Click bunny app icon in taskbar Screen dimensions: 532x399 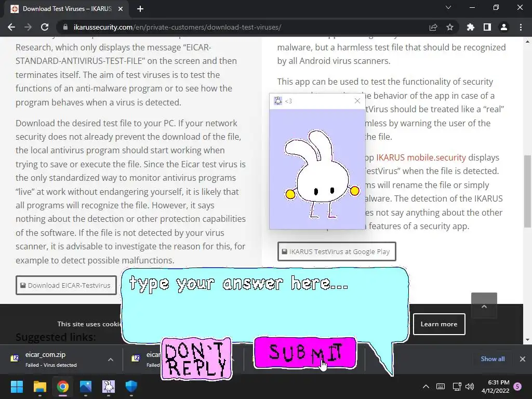coord(109,387)
